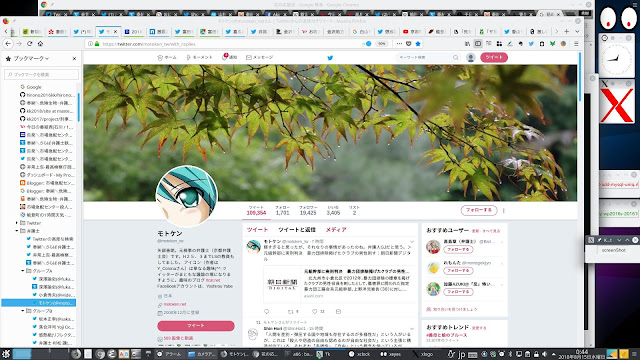Click the reply icon under the first tweet
Image resolution: width=640 pixels, height=360 pixels.
point(267,311)
